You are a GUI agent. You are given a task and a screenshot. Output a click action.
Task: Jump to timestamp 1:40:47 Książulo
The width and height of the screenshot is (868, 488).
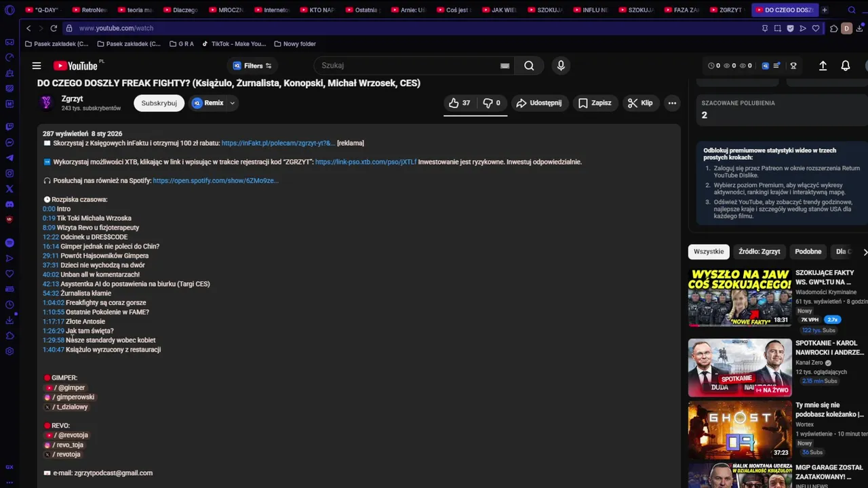click(54, 350)
